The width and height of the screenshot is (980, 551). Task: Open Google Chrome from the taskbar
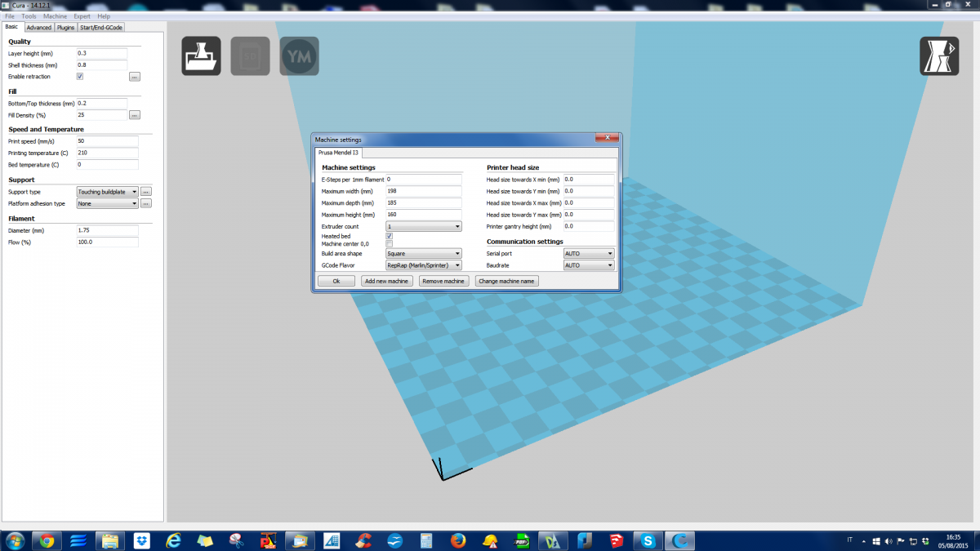47,540
